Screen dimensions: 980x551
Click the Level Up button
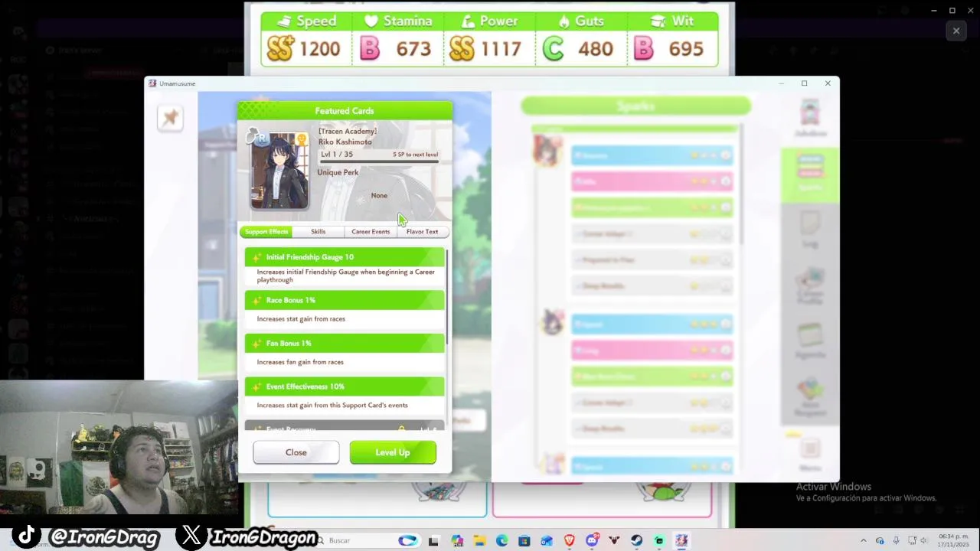[x=393, y=452]
